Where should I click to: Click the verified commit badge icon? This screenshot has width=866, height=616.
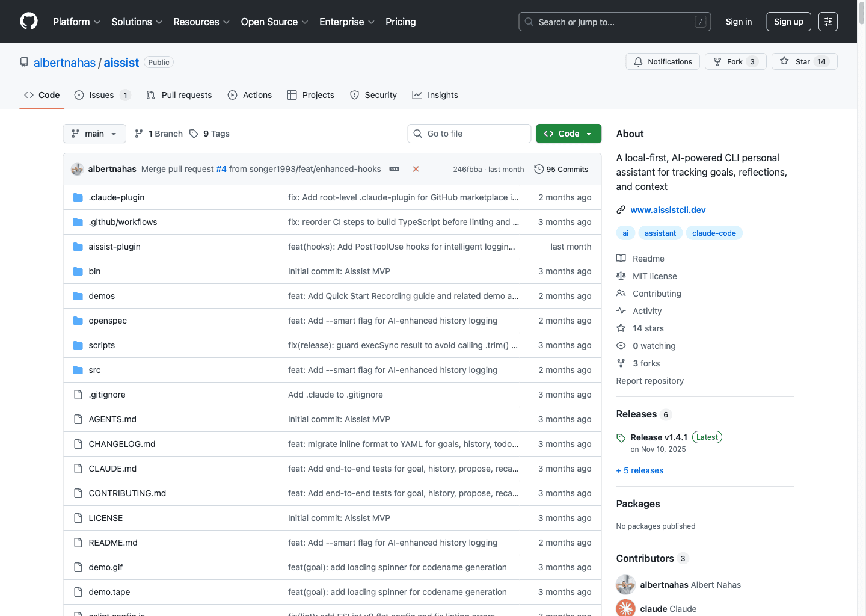tap(394, 169)
